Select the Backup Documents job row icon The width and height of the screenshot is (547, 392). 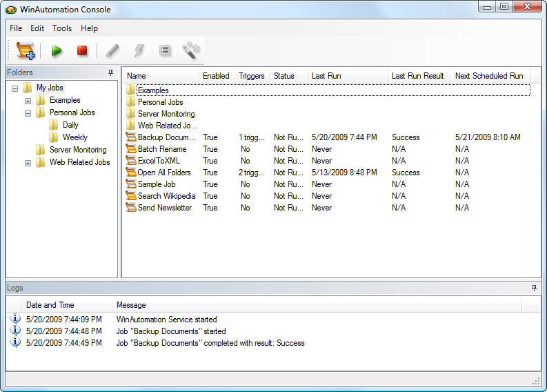point(131,137)
